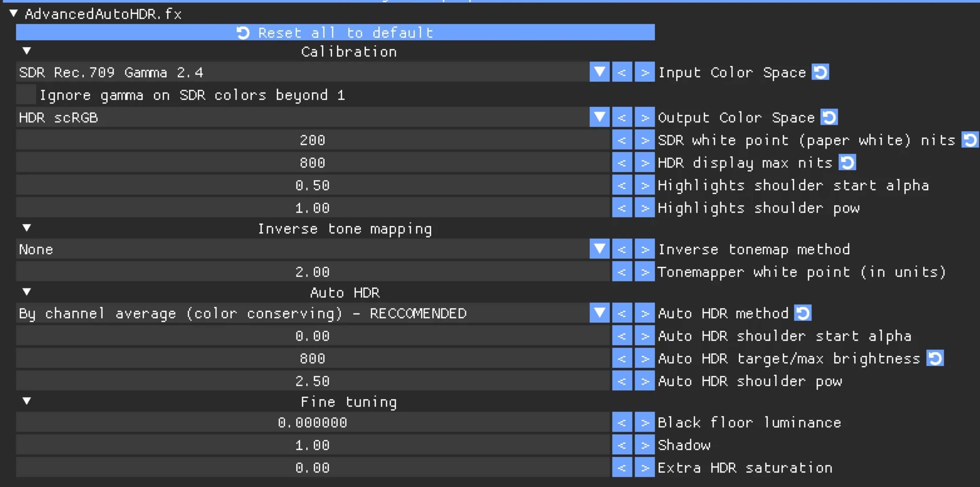
Task: Reset Input Color Space to default
Action: pos(820,72)
